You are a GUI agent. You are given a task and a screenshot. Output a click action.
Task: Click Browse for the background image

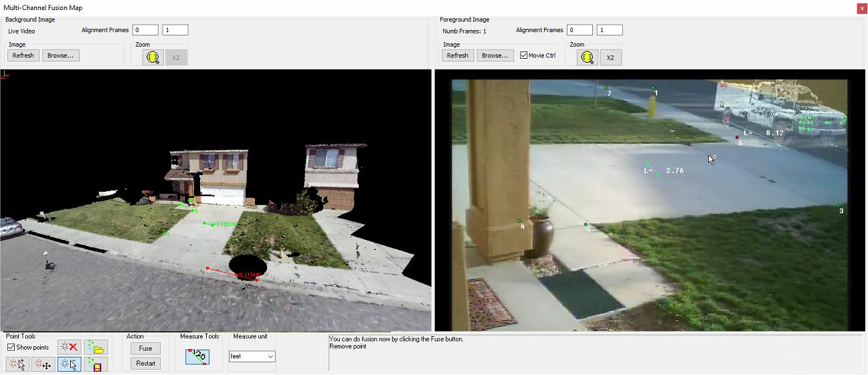point(61,55)
